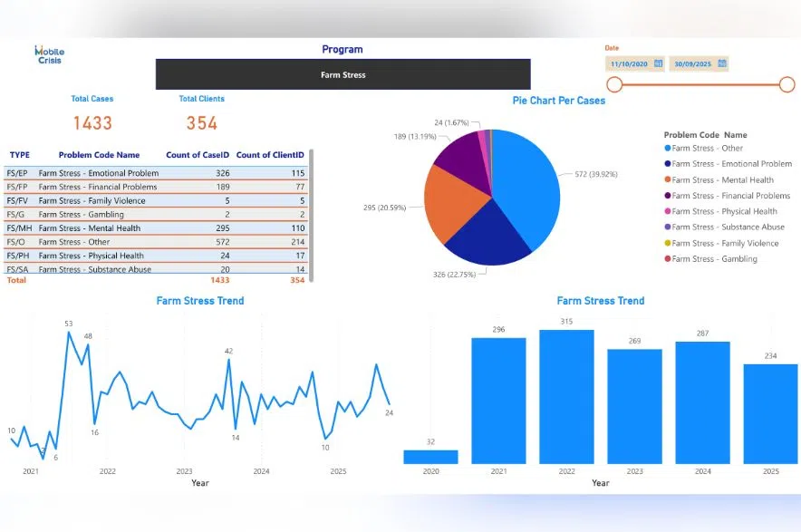This screenshot has height=532, width=801.
Task: Click the Mobile Crisis logo
Action: (49, 54)
